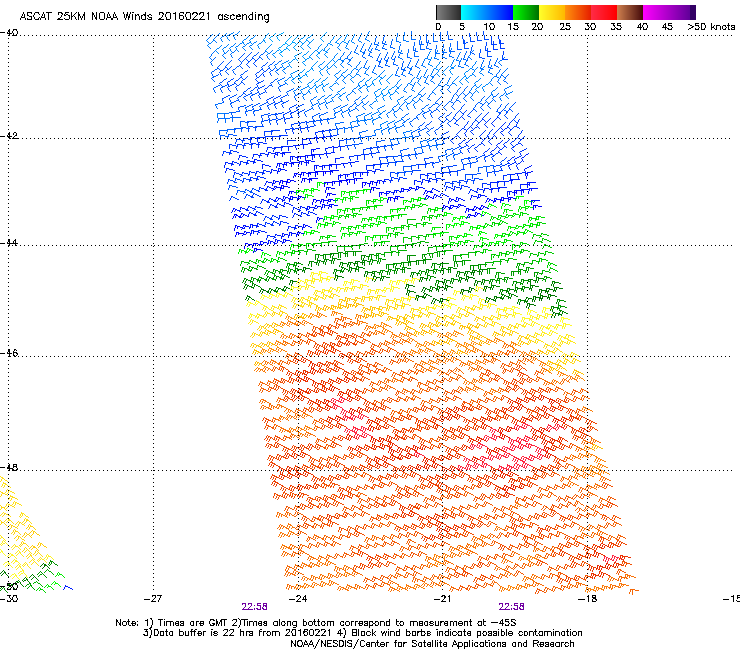
Task: Click the cyan-to-blue 5-15 knots color bar segment
Action: click(487, 12)
